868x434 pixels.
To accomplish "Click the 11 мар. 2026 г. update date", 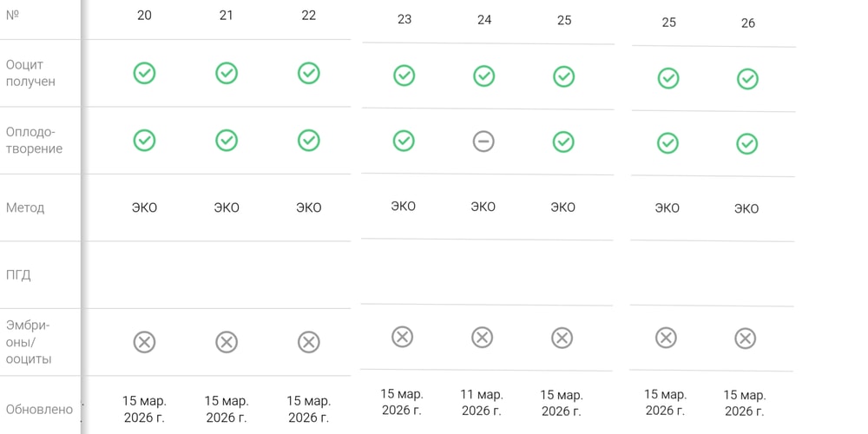I will pyautogui.click(x=482, y=403).
